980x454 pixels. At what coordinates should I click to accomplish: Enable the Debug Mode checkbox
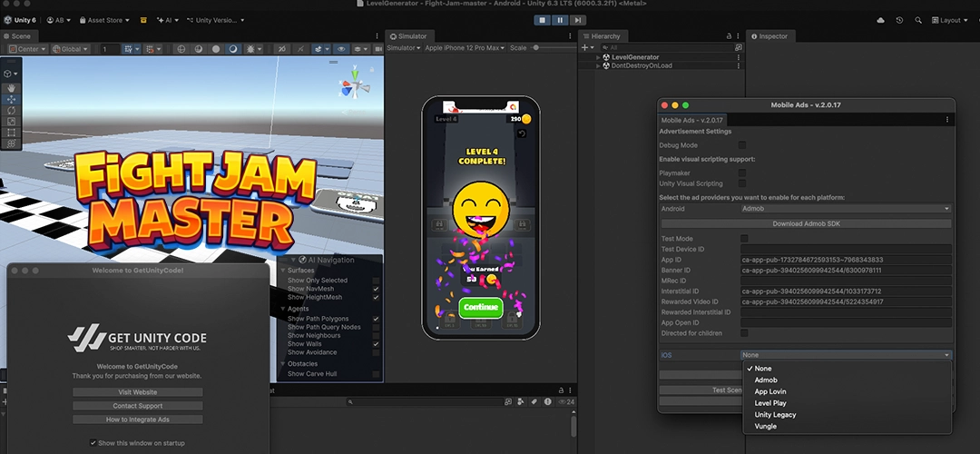pyautogui.click(x=742, y=145)
